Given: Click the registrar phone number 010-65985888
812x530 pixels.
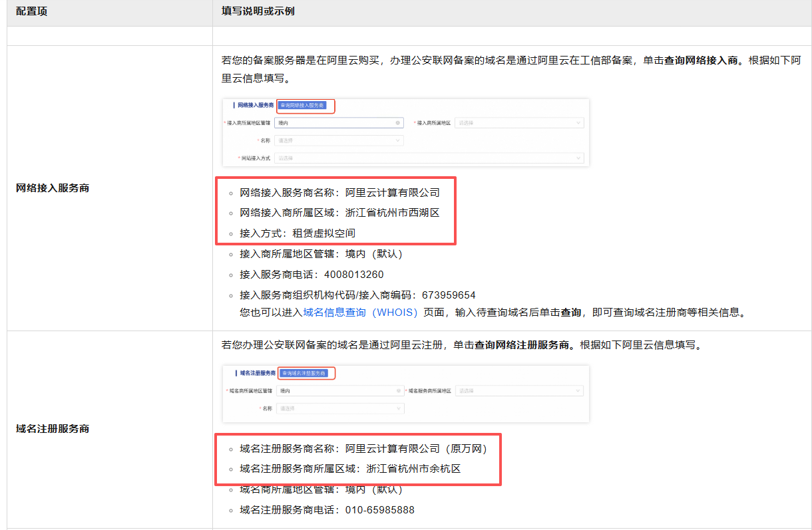Looking at the screenshot, I should (x=379, y=511).
